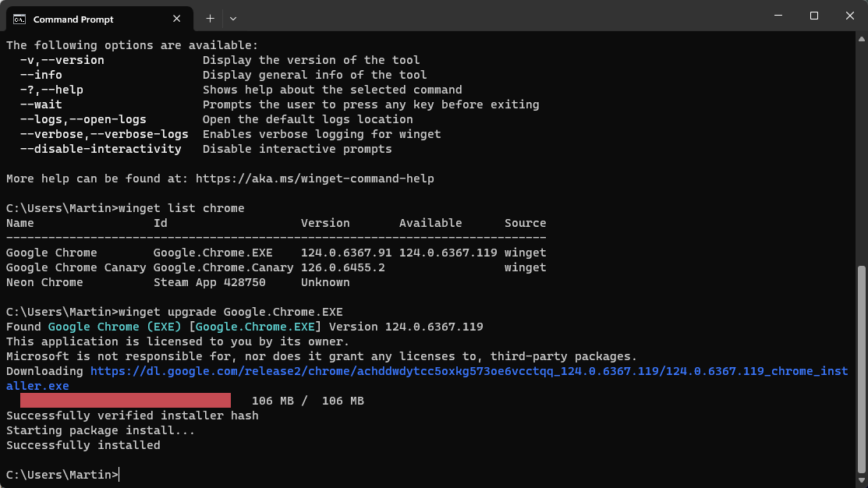868x488 pixels.
Task: Click the red download progress bar
Action: pos(125,400)
